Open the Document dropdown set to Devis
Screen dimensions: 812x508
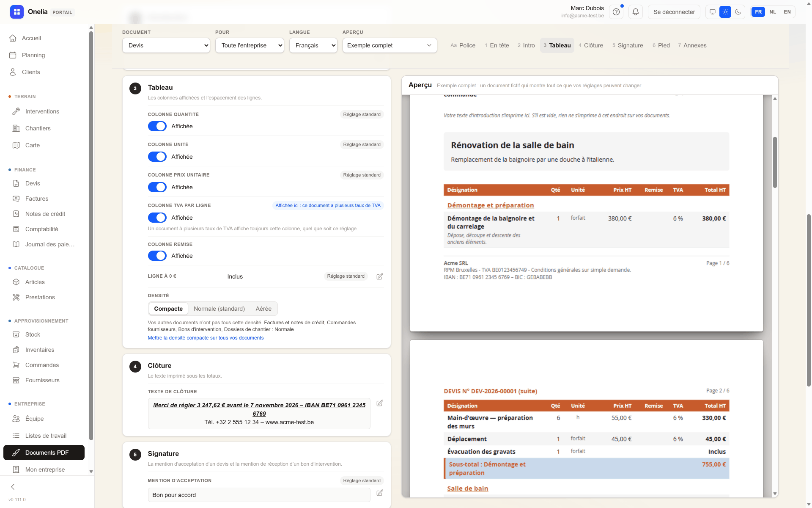pos(166,45)
